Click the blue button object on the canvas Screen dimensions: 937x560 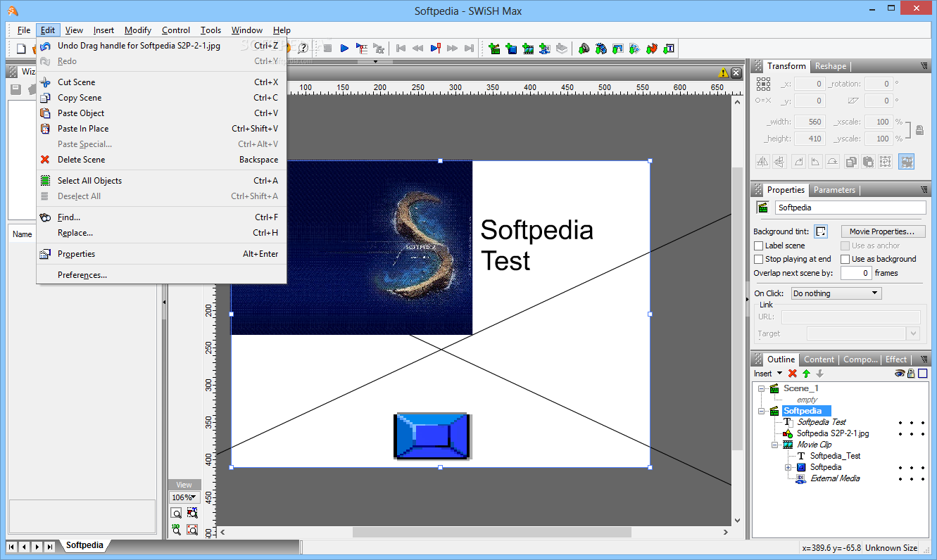(x=432, y=436)
